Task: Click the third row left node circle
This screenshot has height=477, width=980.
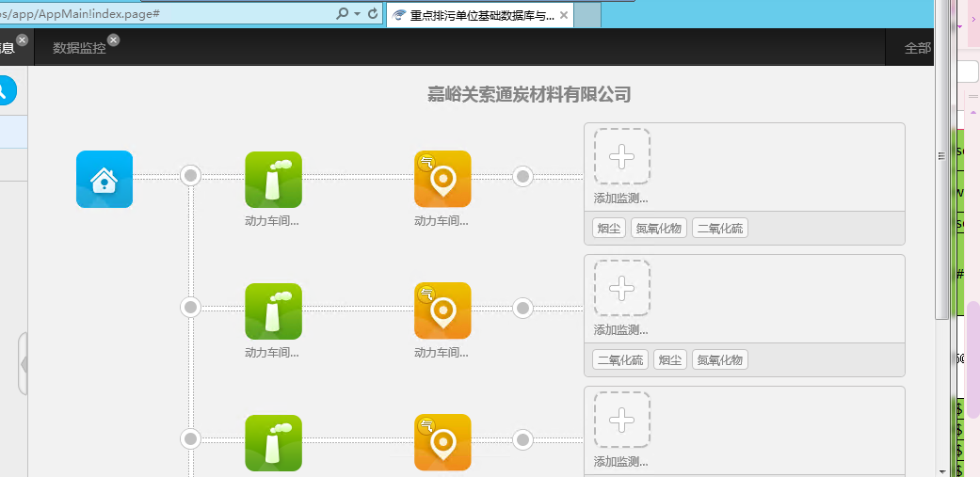Action: (190, 439)
